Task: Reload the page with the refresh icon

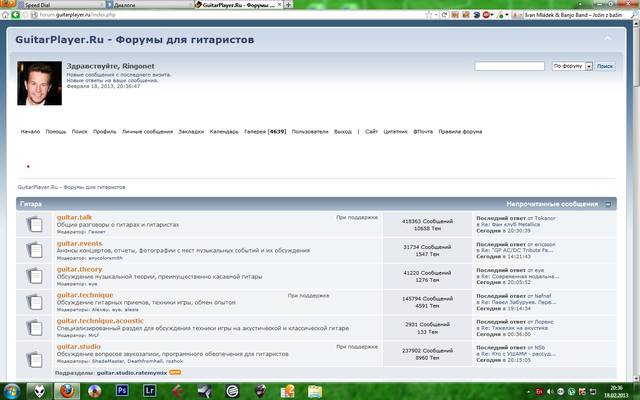Action: pyautogui.click(x=444, y=15)
